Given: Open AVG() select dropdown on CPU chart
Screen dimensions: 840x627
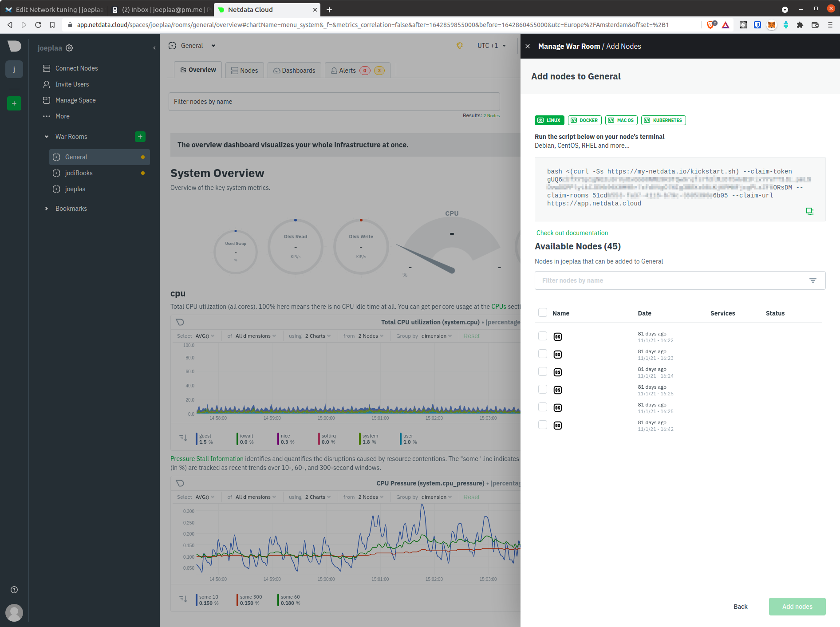Looking at the screenshot, I should (205, 336).
